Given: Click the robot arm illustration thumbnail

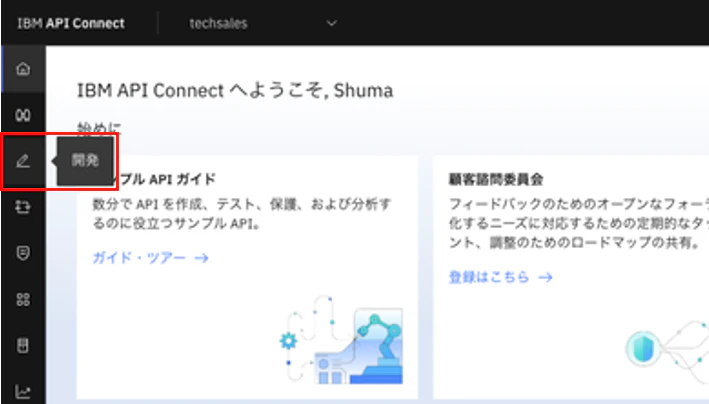Looking at the screenshot, I should (x=341, y=340).
